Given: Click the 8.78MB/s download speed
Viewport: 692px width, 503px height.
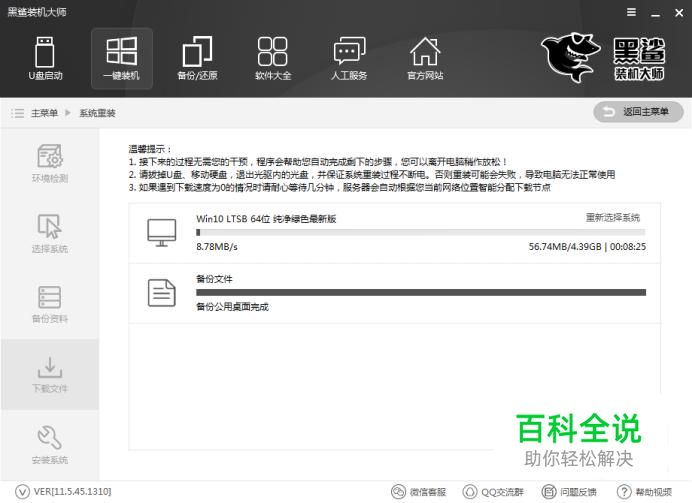Looking at the screenshot, I should pos(217,247).
